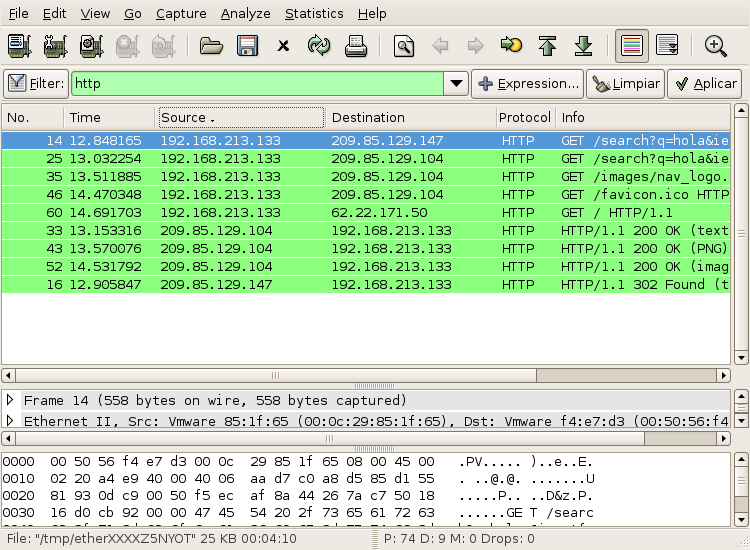Click the status bar file path text
750x550 pixels.
(152, 539)
